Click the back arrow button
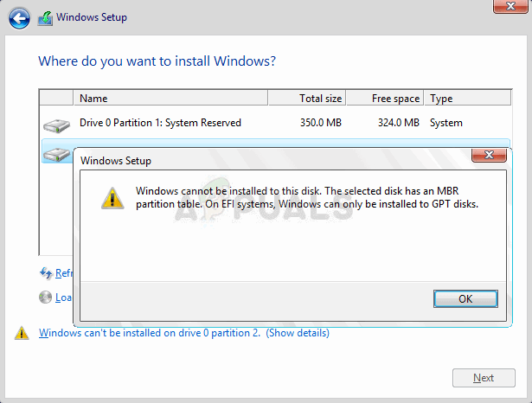 pyautogui.click(x=20, y=16)
